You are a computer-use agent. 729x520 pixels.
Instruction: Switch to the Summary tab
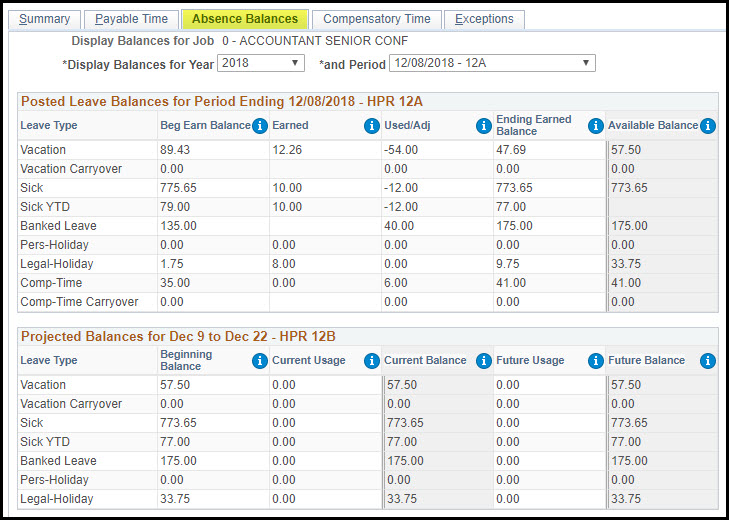pyautogui.click(x=45, y=20)
